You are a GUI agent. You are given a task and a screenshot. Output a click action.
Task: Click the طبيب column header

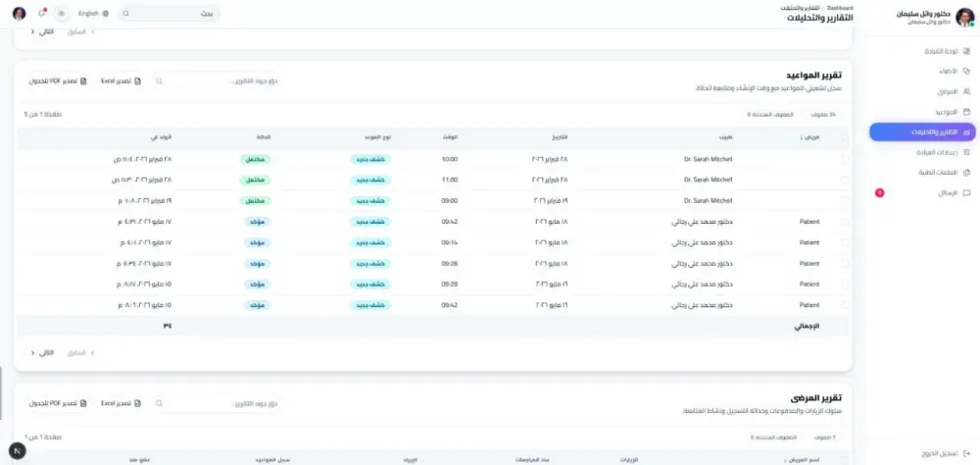tap(726, 137)
